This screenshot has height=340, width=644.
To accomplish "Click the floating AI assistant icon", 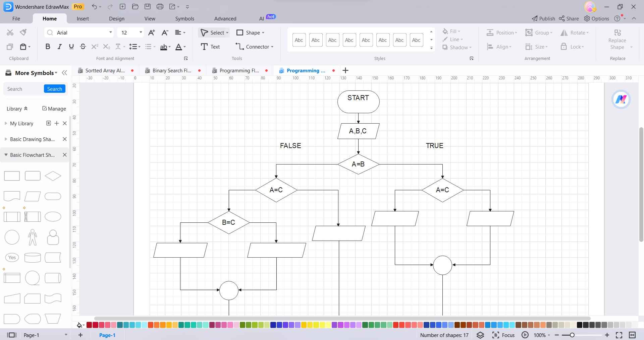I will (x=621, y=99).
